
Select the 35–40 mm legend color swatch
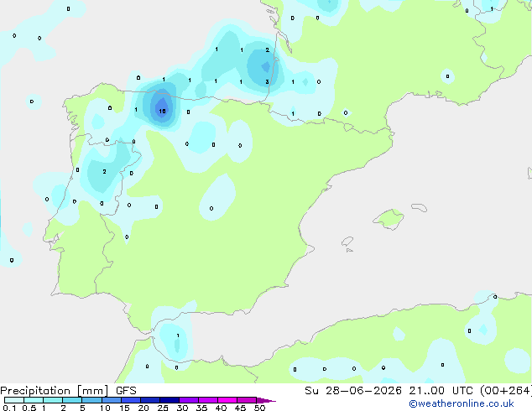click(208, 400)
